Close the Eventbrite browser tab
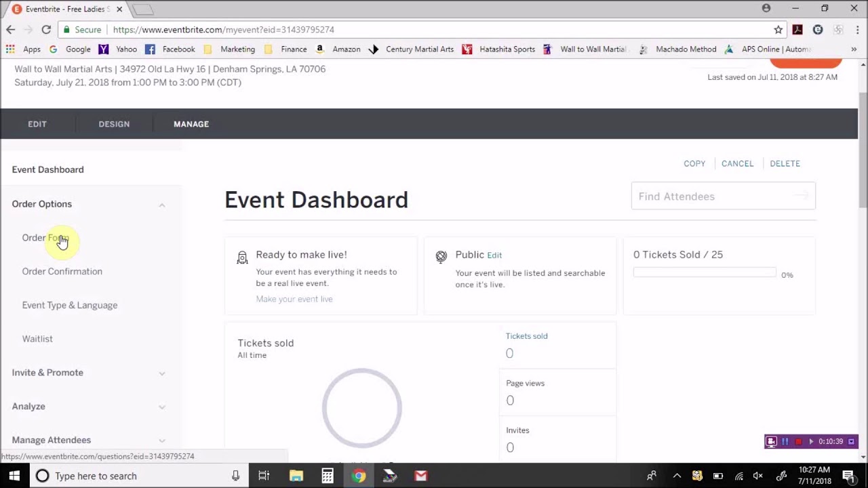Image resolution: width=868 pixels, height=488 pixels. [119, 9]
